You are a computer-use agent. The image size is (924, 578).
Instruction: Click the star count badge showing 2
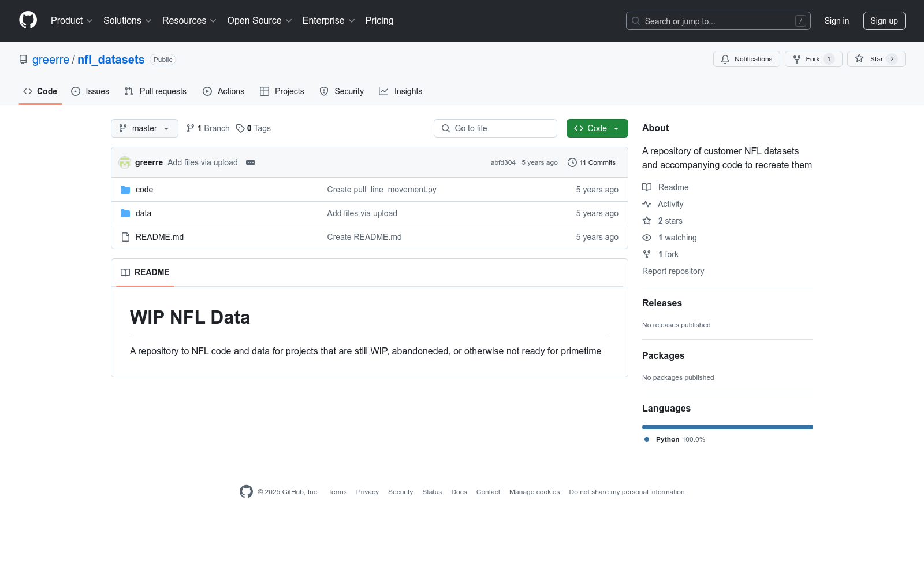pyautogui.click(x=892, y=59)
